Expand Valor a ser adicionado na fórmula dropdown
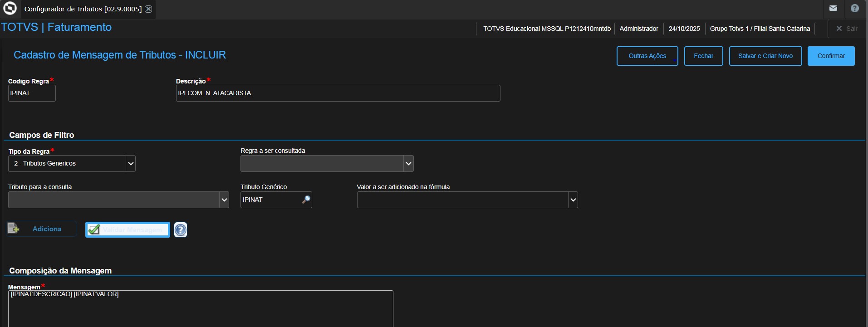This screenshot has height=327, width=868. click(573, 200)
